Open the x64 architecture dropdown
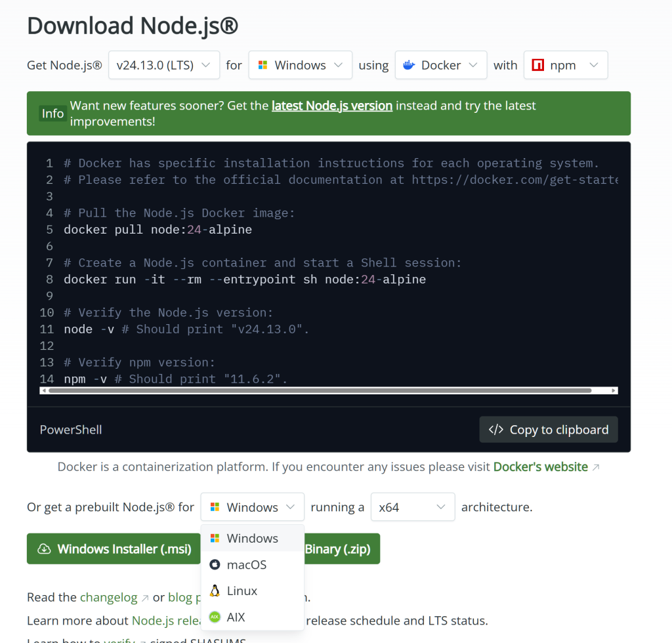 pyautogui.click(x=412, y=507)
